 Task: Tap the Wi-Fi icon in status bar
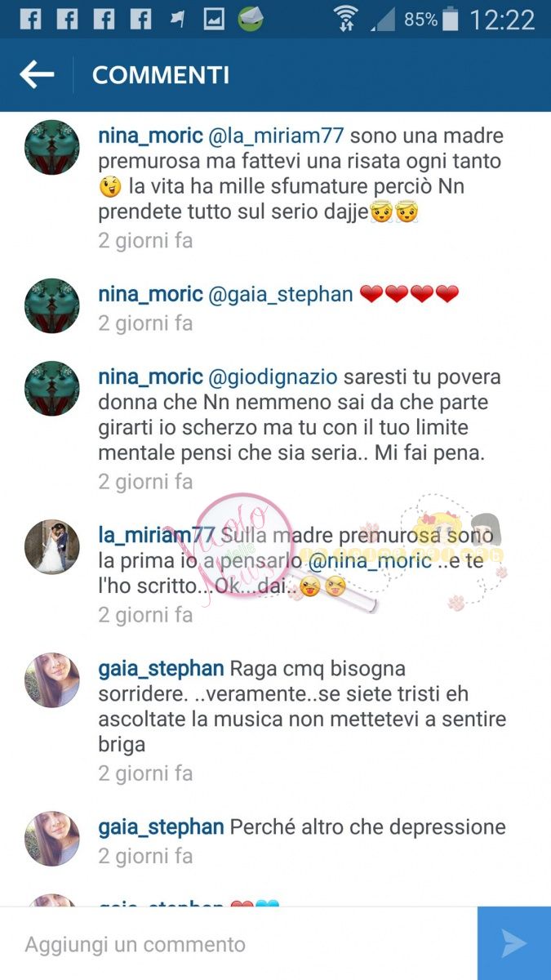pos(346,18)
